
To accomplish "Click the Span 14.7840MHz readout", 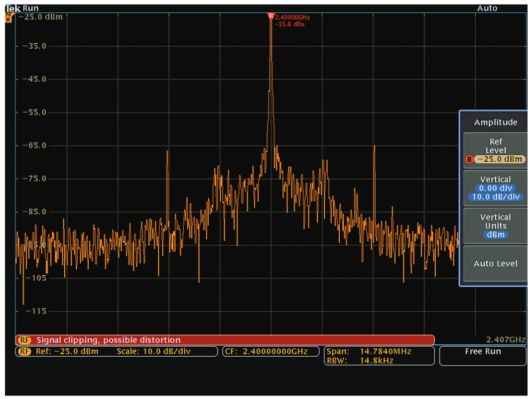I will coord(369,351).
